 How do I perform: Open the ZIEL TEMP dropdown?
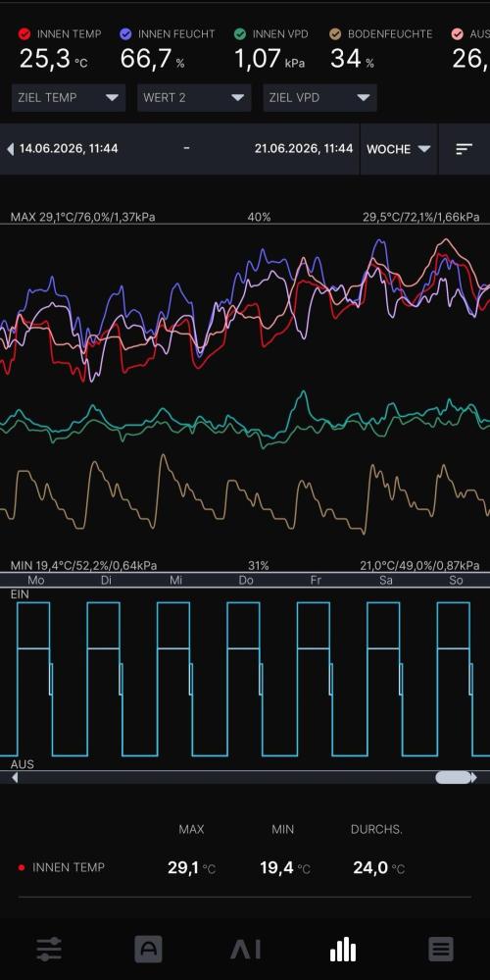[x=68, y=97]
